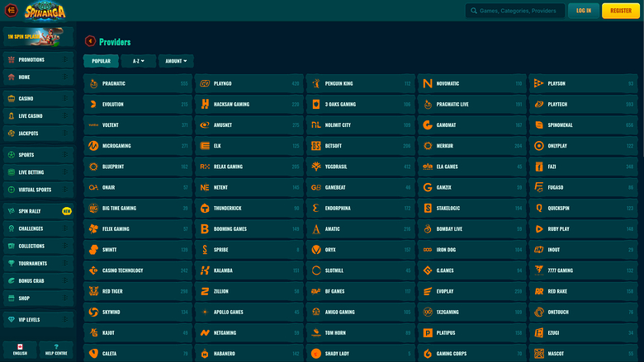
Task: Click the Spinanga logo
Action: (48, 10)
